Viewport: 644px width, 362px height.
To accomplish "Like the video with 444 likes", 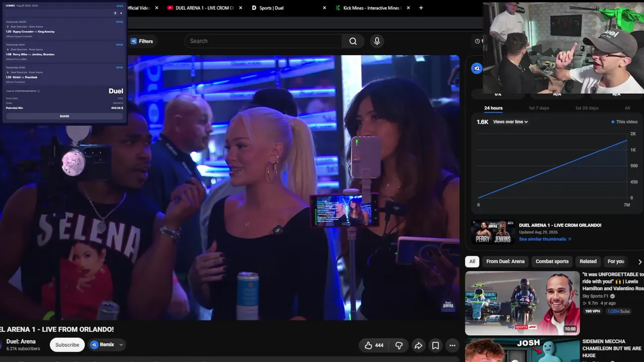I will [374, 345].
